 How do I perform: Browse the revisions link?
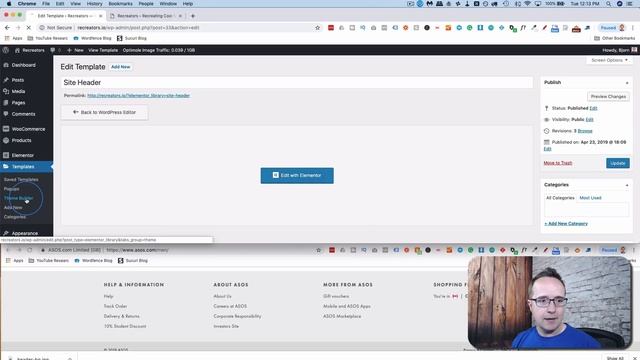pyautogui.click(x=585, y=131)
